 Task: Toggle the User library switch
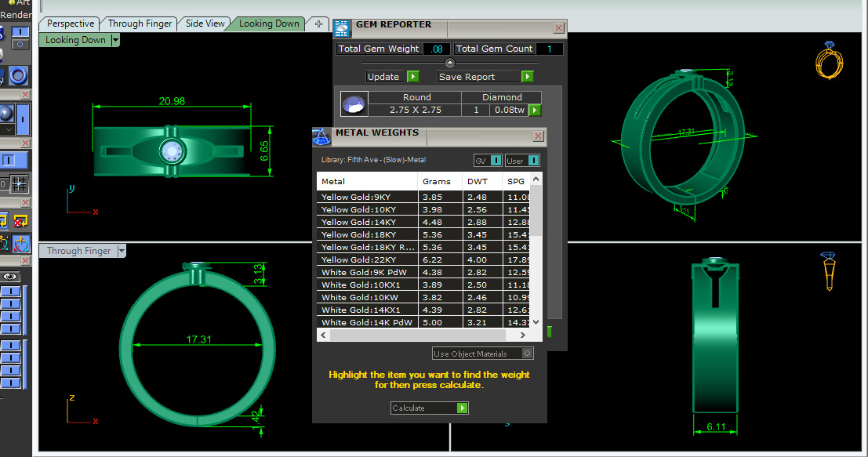point(533,161)
